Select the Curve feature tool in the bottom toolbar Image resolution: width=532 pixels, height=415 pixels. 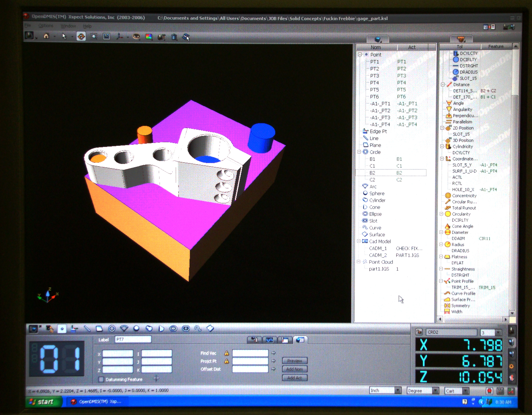pos(198,329)
